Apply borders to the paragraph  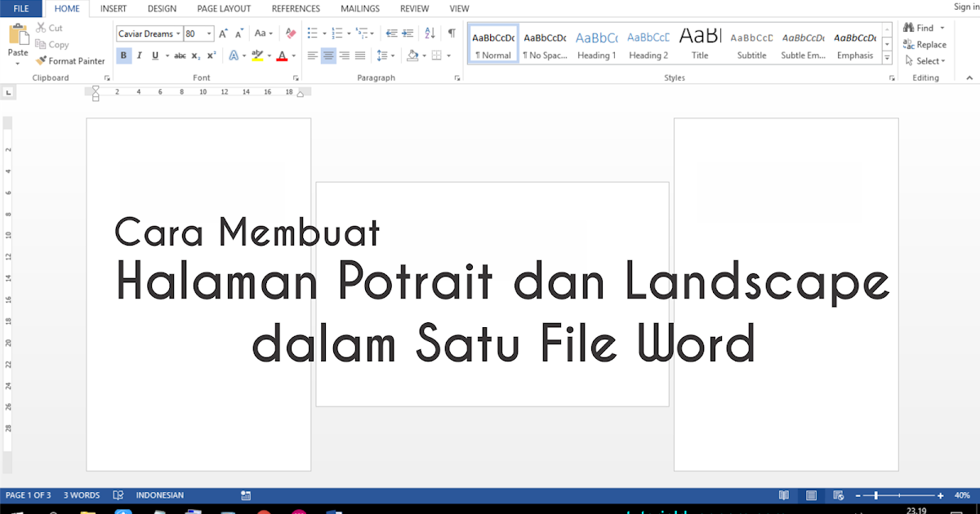[437, 55]
